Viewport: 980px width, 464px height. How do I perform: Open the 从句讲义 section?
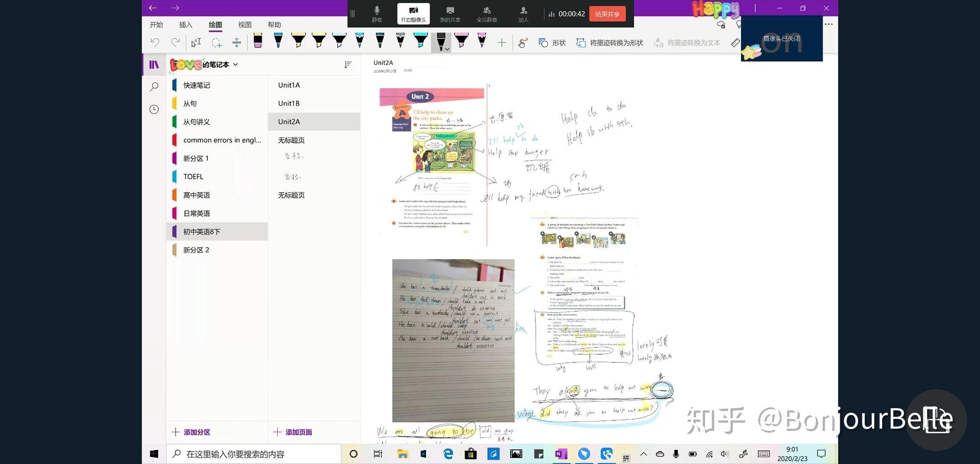click(x=217, y=122)
